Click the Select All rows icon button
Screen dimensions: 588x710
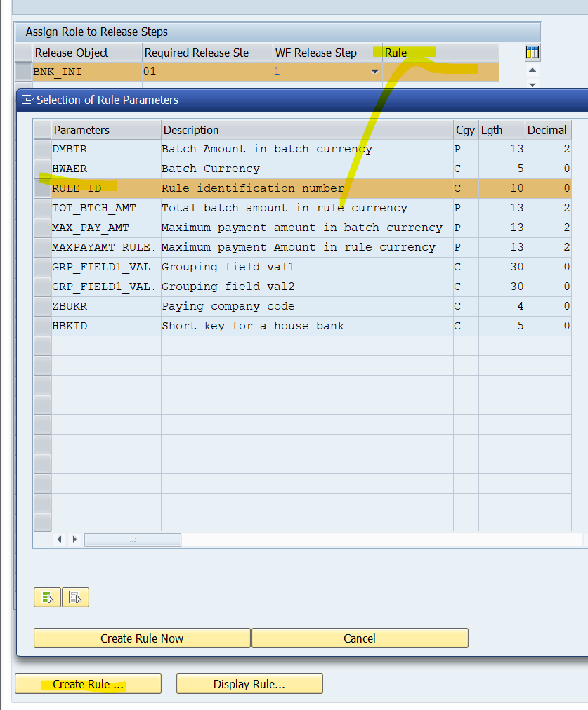[x=47, y=597]
